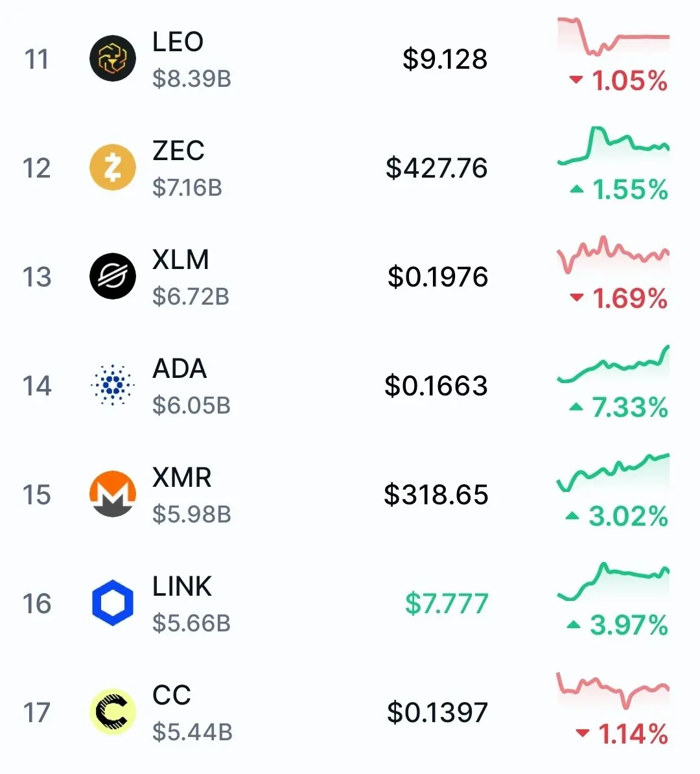Viewport: 700px width, 774px height.
Task: Tap the CC coin yellow icon
Action: [113, 711]
